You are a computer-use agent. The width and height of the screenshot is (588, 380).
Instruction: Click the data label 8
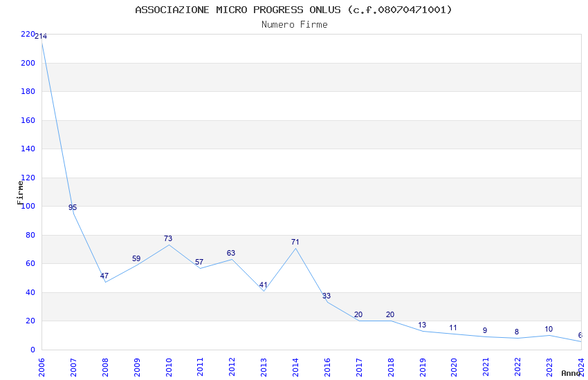click(x=517, y=332)
